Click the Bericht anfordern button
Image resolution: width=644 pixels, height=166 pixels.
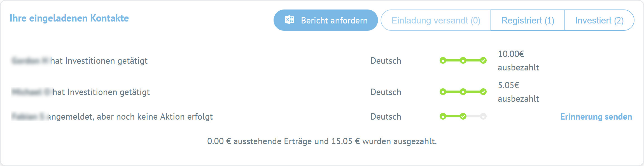[325, 20]
